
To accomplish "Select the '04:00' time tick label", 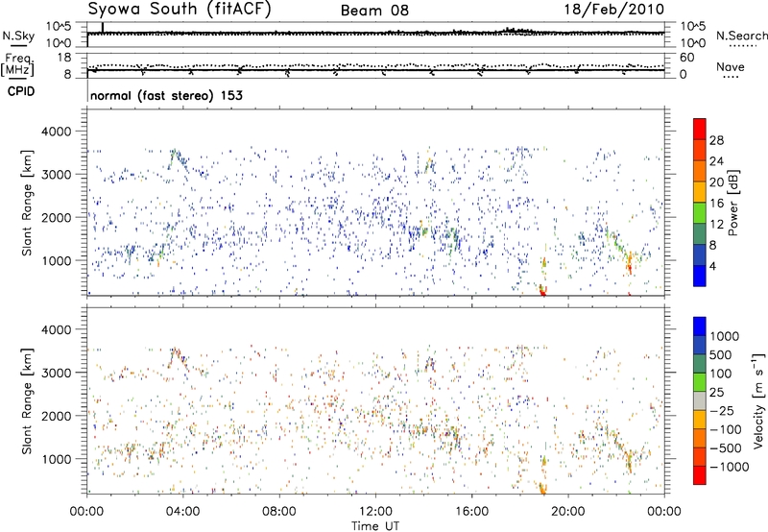I will [x=182, y=512].
